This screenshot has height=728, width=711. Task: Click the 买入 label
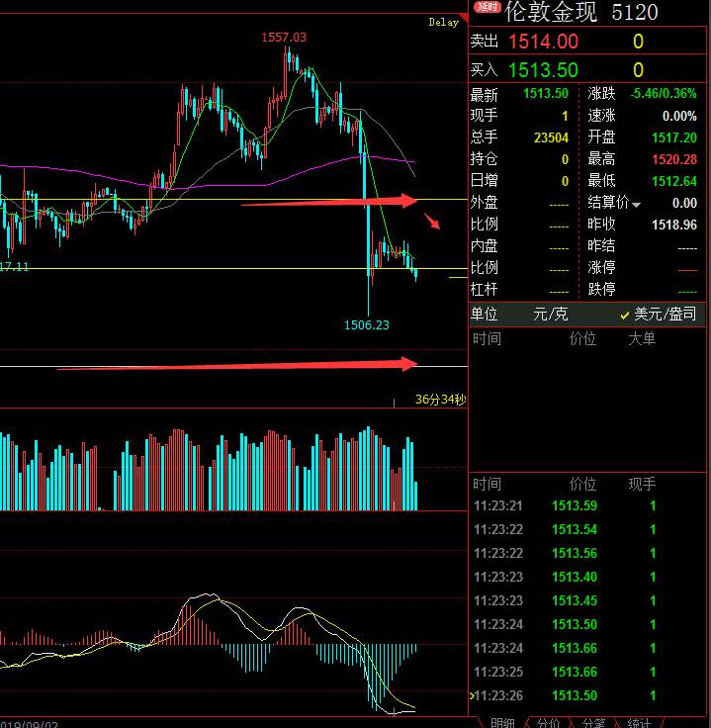484,70
